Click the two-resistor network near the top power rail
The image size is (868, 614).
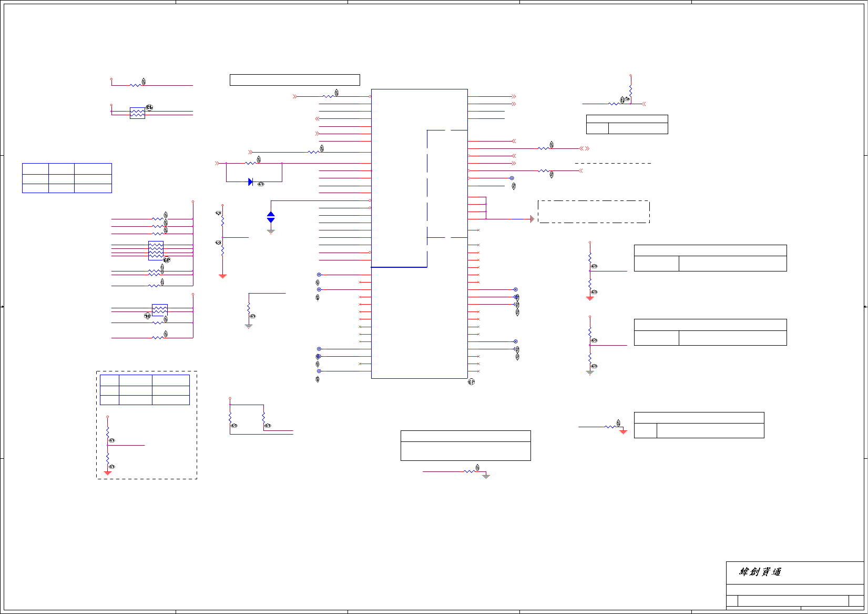click(x=137, y=113)
